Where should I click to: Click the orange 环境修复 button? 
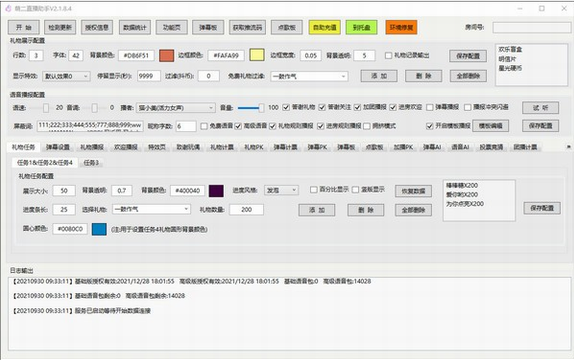[x=401, y=27]
